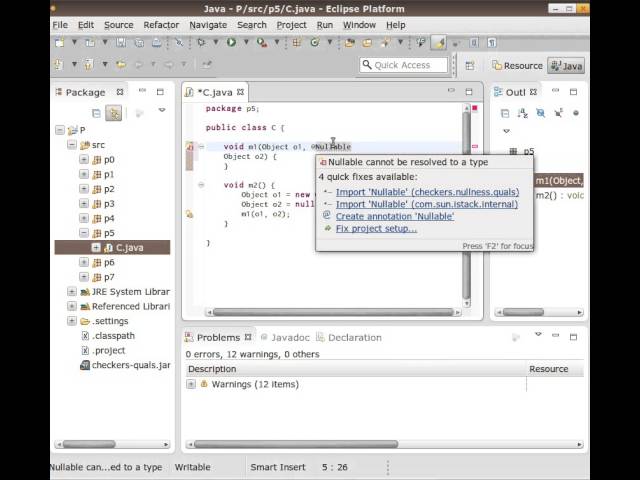Click the Open Task folder icon
This screenshot has width=640, height=480.
pos(367,42)
